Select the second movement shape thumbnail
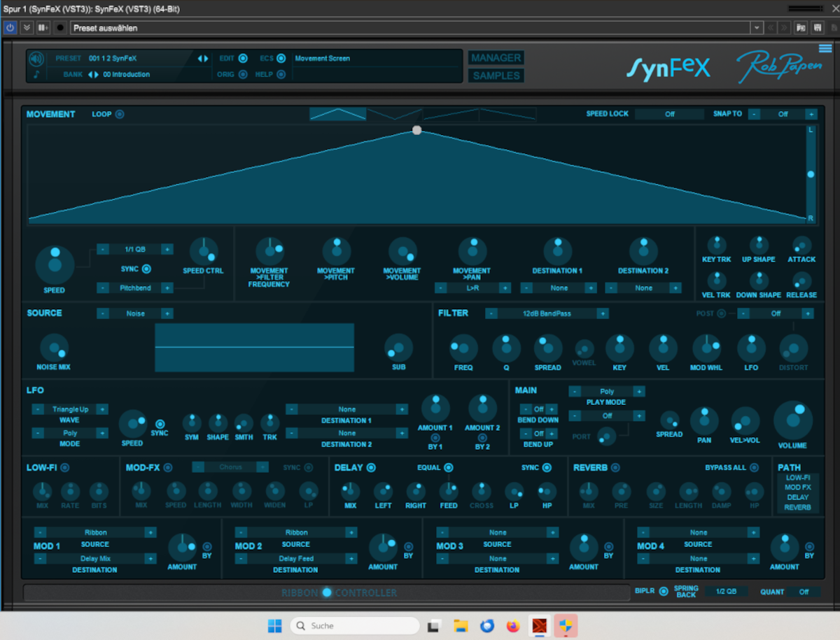 click(394, 114)
